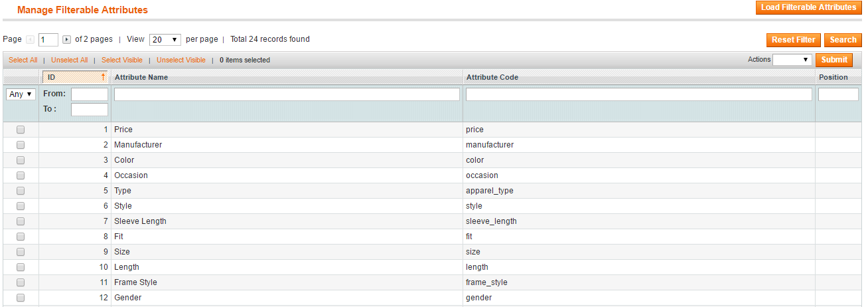868x307 pixels.
Task: Focus the Attribute Name filter field
Action: click(287, 94)
